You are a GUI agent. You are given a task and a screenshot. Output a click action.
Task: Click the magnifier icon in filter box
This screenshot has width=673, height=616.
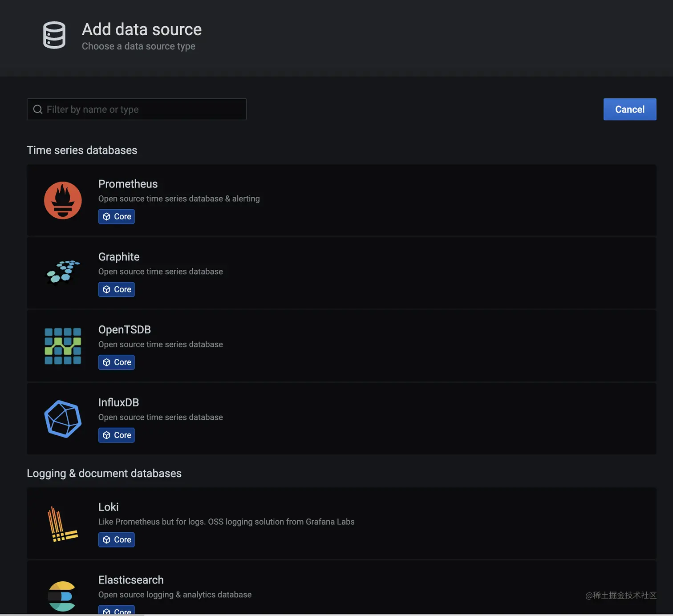(38, 109)
